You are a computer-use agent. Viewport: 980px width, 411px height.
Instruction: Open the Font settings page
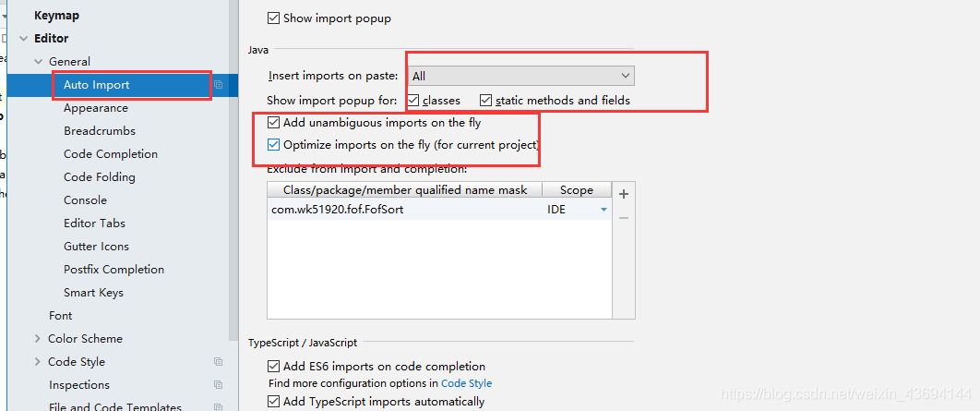(x=61, y=315)
